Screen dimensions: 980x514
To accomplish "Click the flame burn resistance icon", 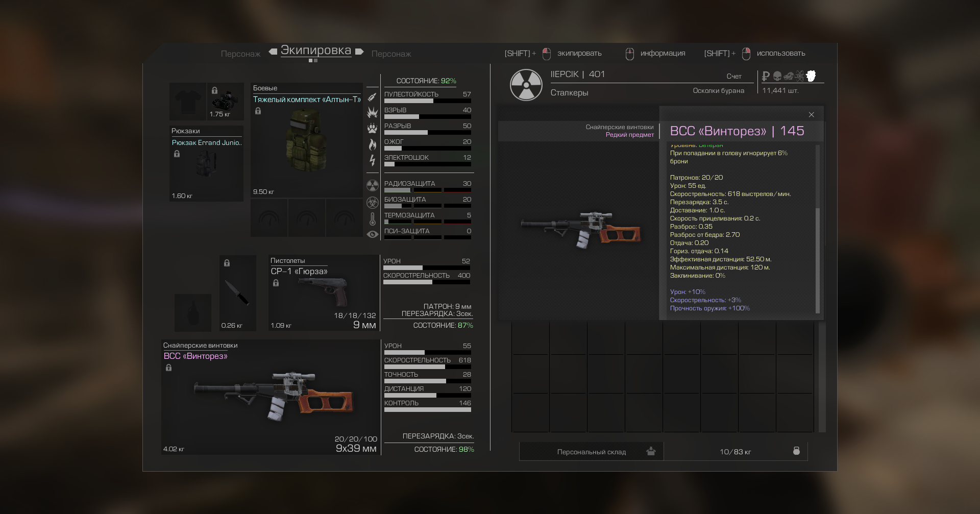I will click(373, 144).
